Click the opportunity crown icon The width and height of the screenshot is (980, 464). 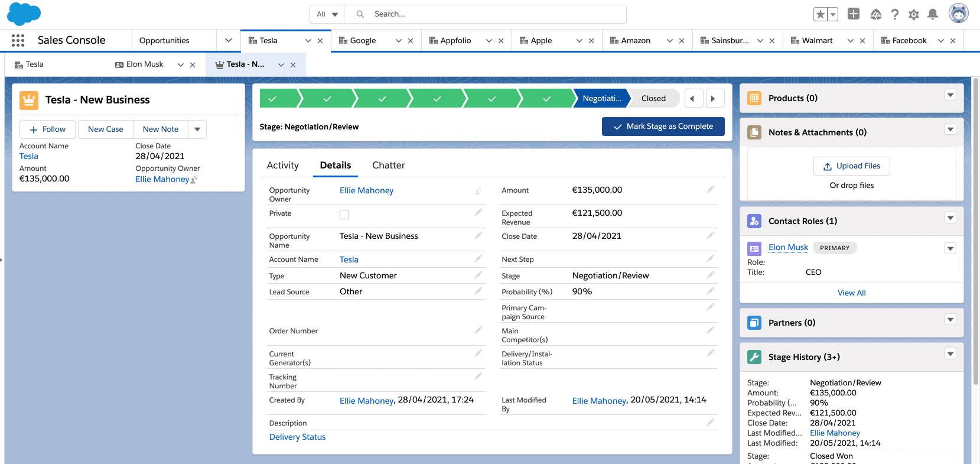[29, 100]
